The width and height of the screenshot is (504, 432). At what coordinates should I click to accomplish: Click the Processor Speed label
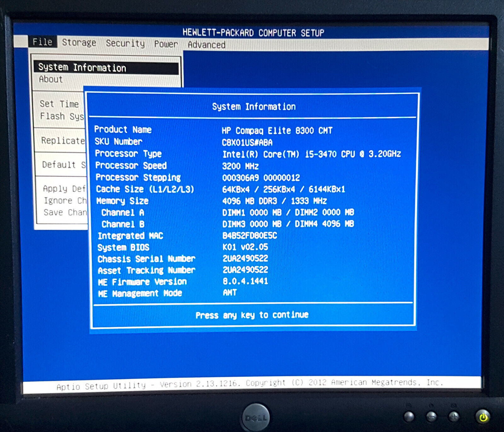[131, 166]
